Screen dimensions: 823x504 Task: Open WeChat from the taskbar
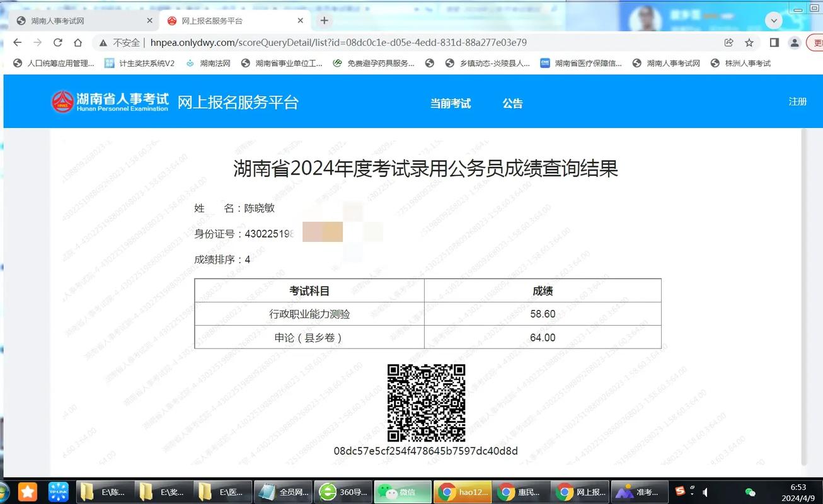click(x=402, y=491)
